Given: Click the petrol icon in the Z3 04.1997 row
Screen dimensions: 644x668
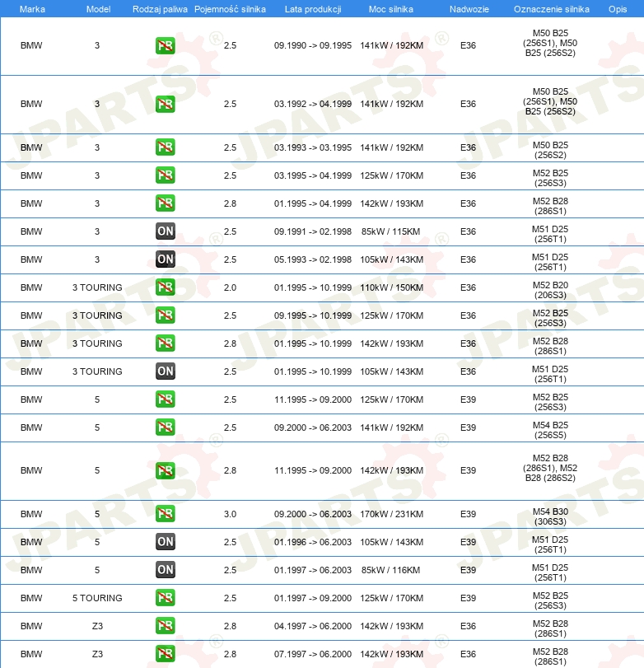Looking at the screenshot, I should pyautogui.click(x=166, y=626).
